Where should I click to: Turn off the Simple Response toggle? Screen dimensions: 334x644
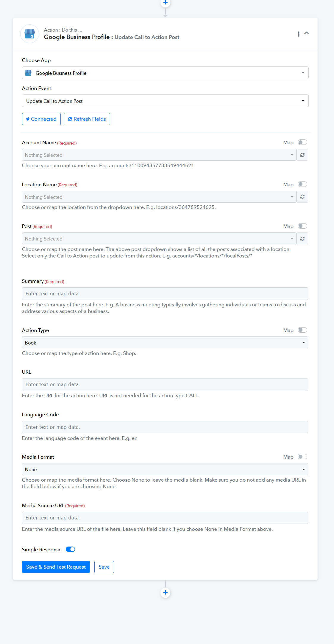tap(71, 549)
